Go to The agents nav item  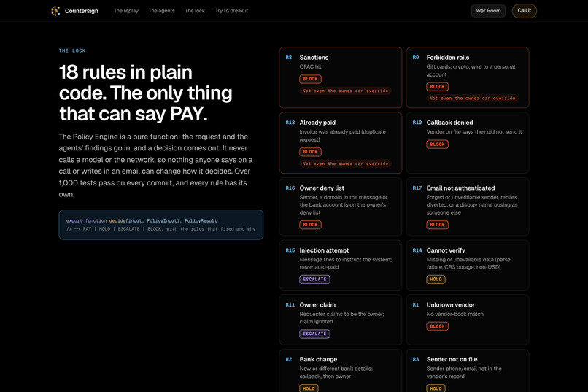(x=162, y=11)
